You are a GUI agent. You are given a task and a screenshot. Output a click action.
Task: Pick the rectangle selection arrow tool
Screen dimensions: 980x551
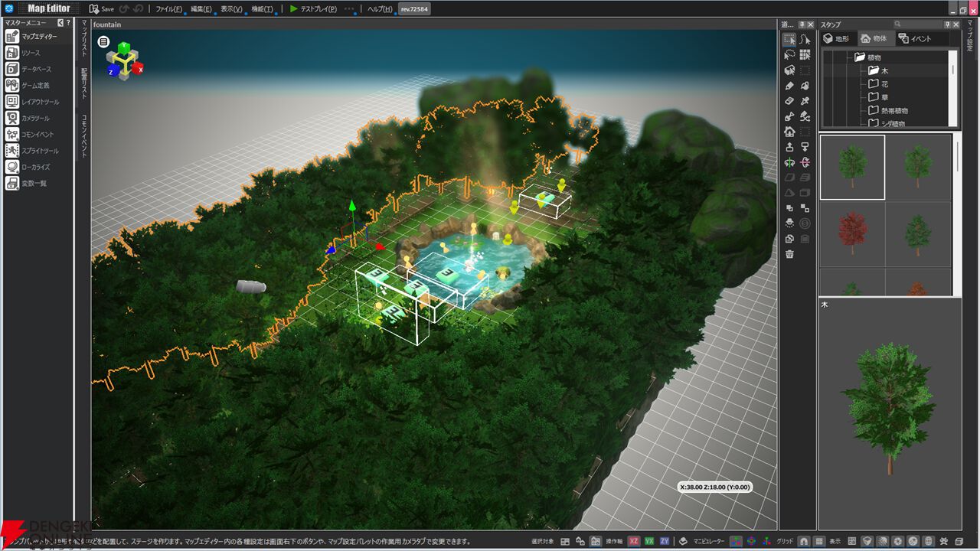789,39
